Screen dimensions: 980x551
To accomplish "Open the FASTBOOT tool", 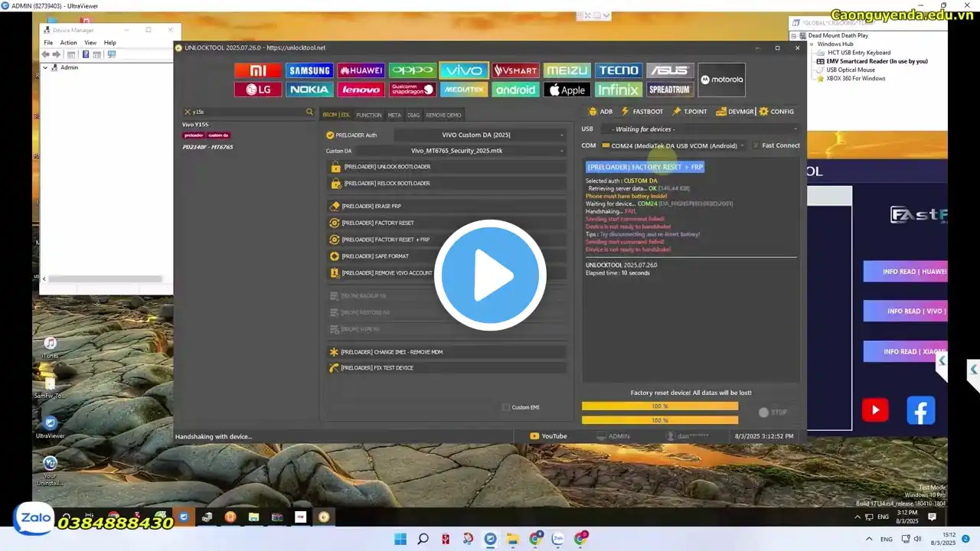I will coord(642,112).
